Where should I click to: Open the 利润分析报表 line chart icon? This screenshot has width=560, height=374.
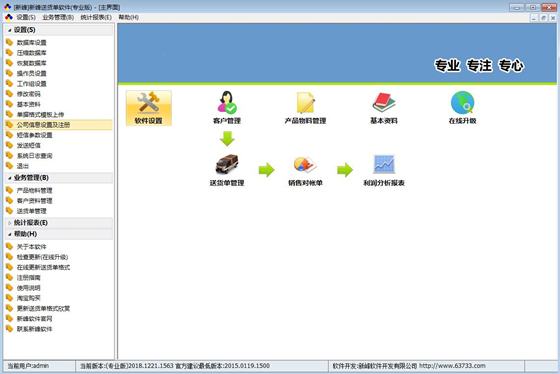pos(384,170)
